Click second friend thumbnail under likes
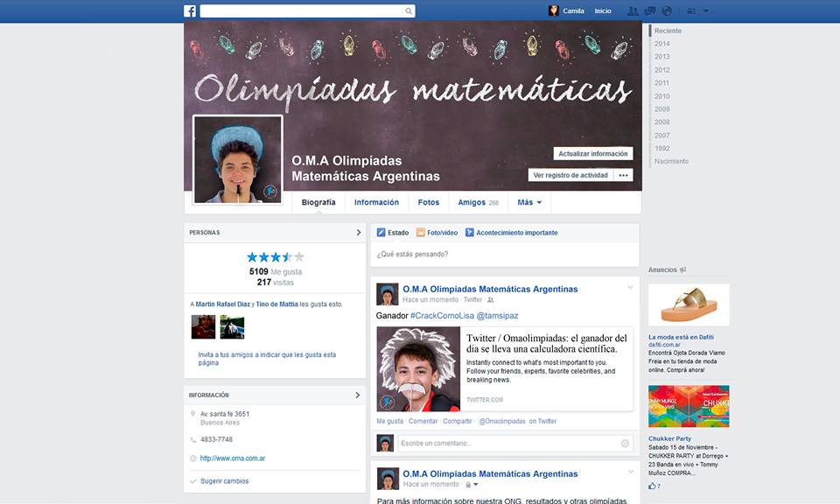This screenshot has height=504, width=840. (232, 327)
